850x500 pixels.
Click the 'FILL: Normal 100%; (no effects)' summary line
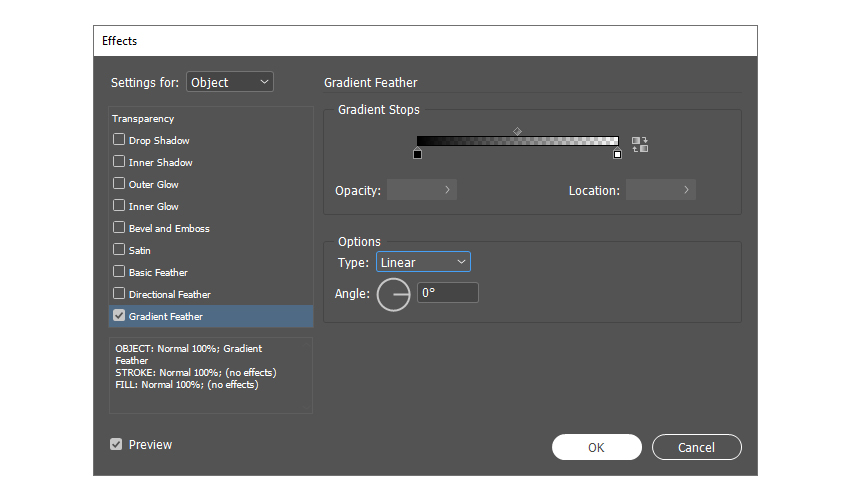tap(187, 384)
